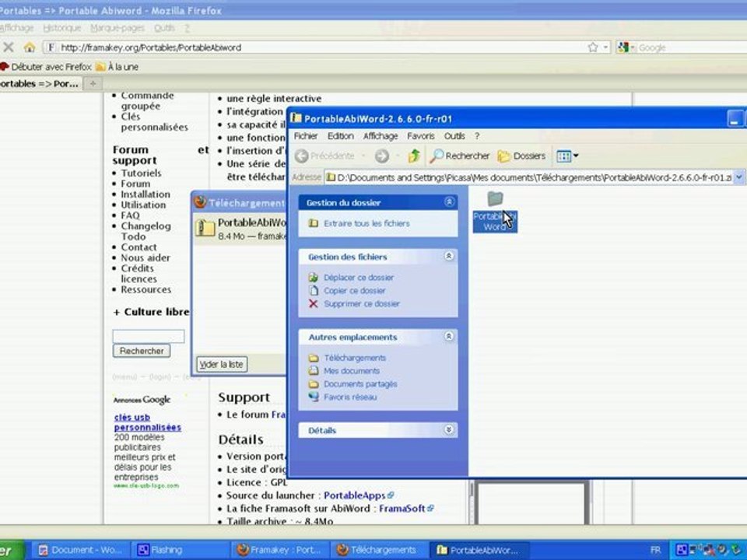Open Favoris menu in the explorer window

pyautogui.click(x=421, y=136)
